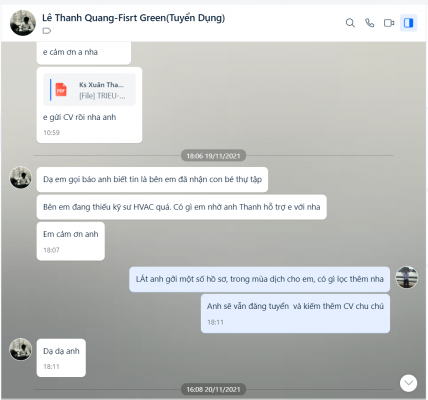
Task: Start a video call
Action: click(389, 23)
